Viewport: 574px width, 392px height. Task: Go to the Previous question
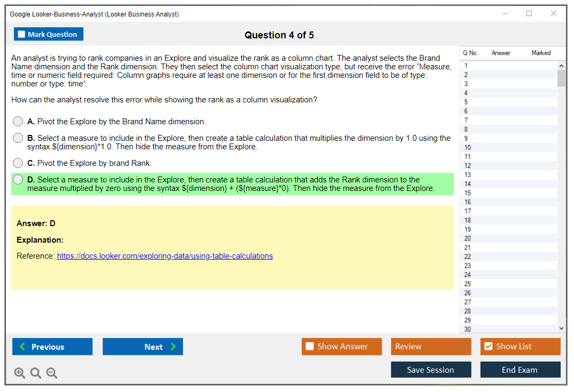coord(52,347)
